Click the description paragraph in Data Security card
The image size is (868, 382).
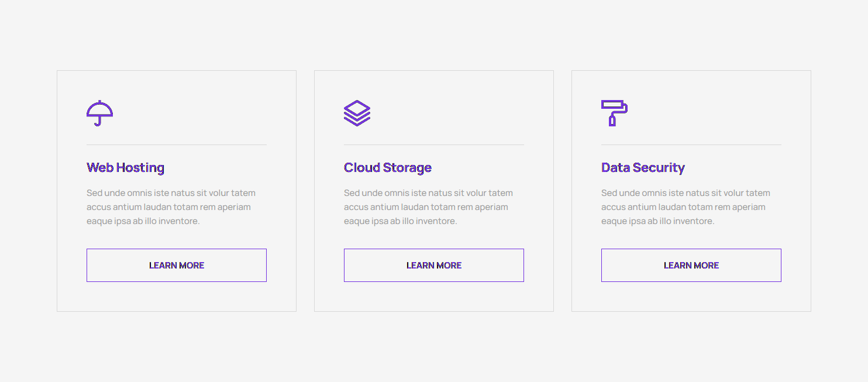tap(686, 207)
